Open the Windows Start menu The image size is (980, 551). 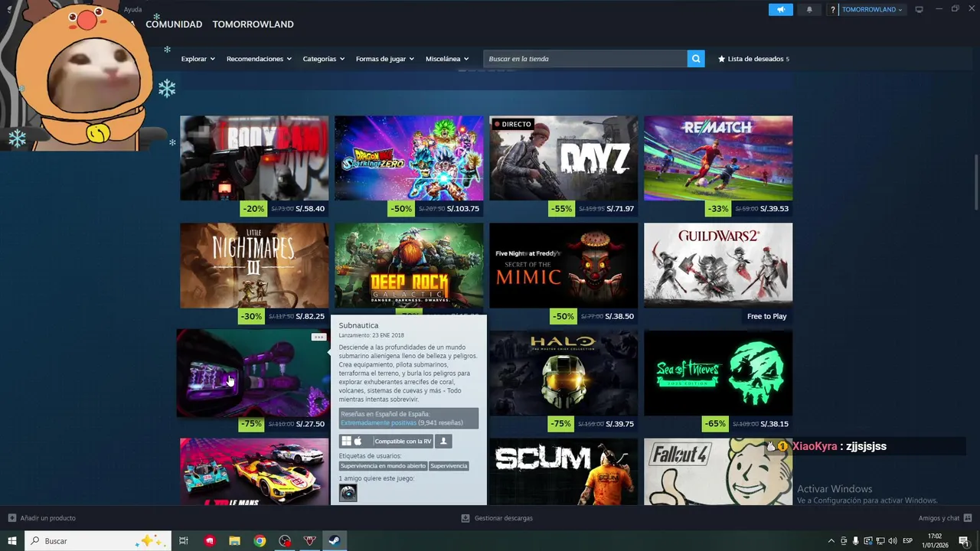tap(12, 541)
